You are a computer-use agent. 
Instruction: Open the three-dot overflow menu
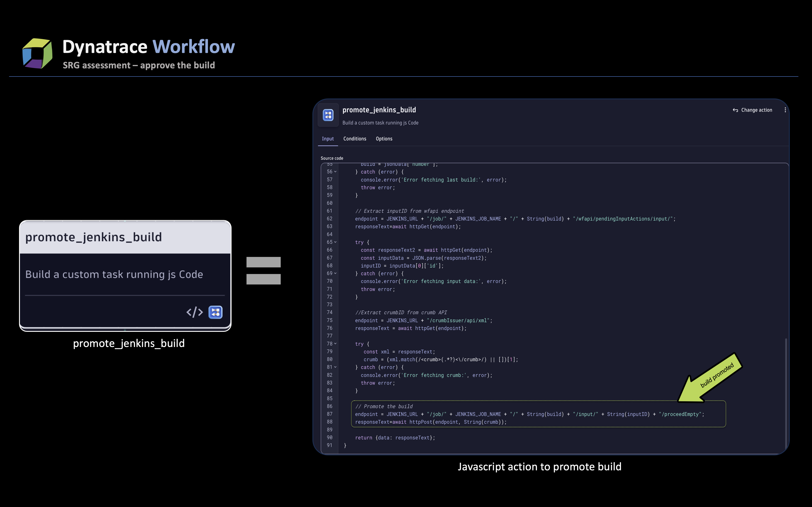click(x=785, y=110)
